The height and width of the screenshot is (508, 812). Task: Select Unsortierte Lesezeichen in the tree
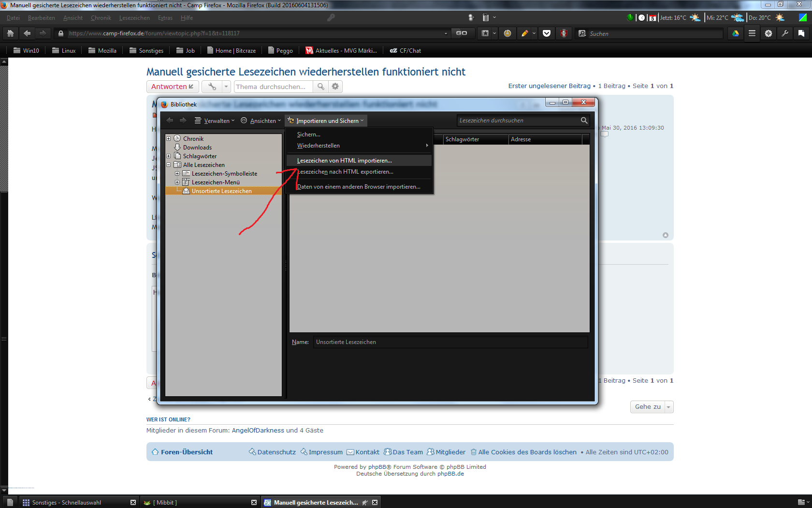pyautogui.click(x=222, y=191)
